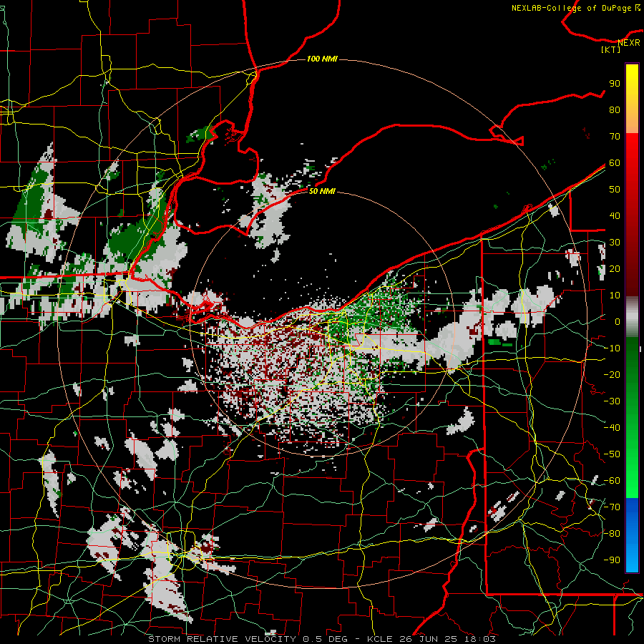Image resolution: width=644 pixels, height=644 pixels.
Task: Click the -90 scale label
Action: tap(612, 560)
